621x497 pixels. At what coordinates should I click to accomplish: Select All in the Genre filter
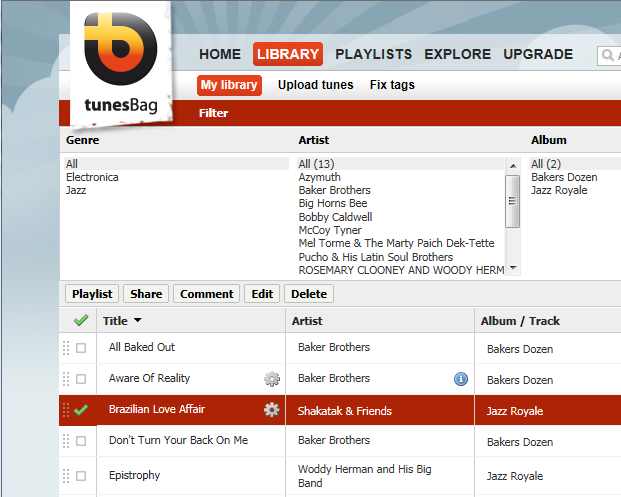pos(176,164)
